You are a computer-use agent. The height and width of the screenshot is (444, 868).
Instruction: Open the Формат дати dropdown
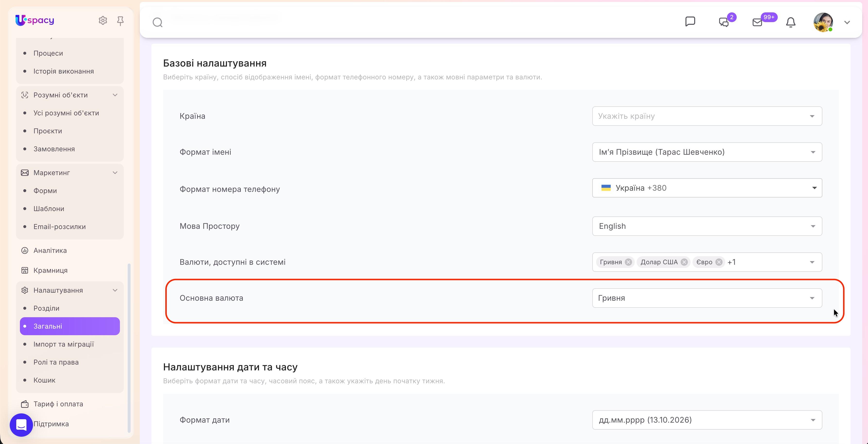coord(707,420)
